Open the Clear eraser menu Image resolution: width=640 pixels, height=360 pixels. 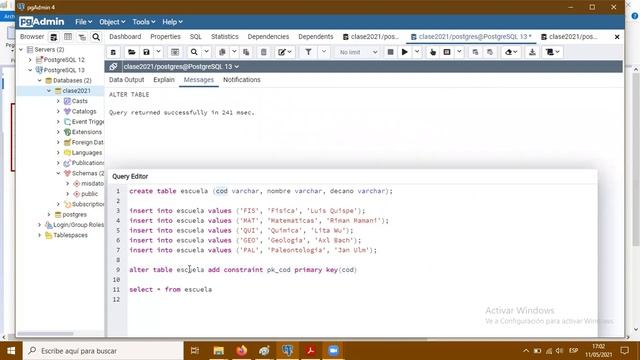(511, 52)
